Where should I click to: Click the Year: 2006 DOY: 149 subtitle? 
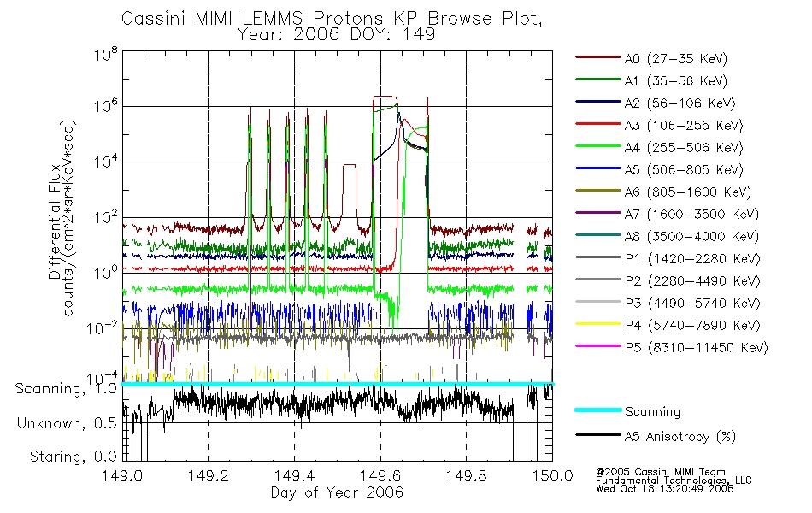point(336,34)
